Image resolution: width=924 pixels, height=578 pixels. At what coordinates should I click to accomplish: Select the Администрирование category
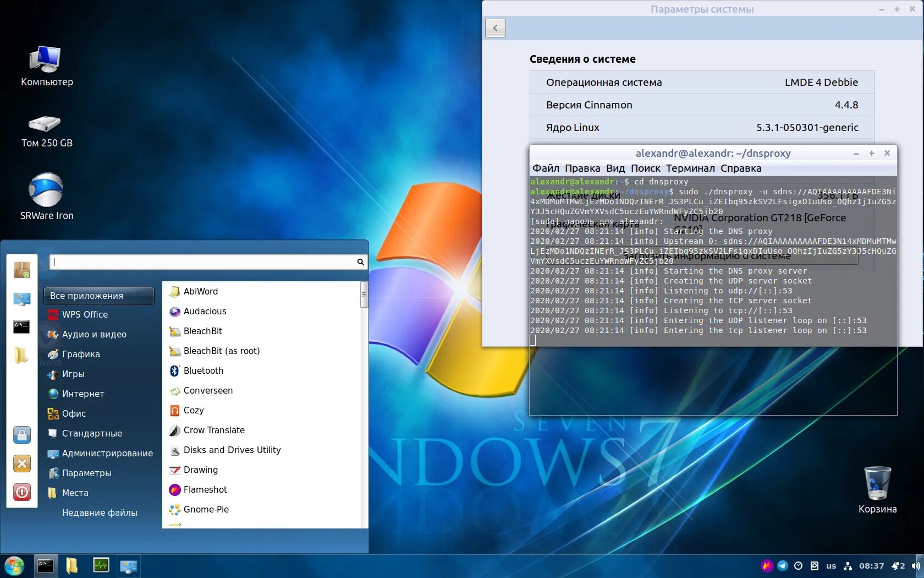pos(99,453)
